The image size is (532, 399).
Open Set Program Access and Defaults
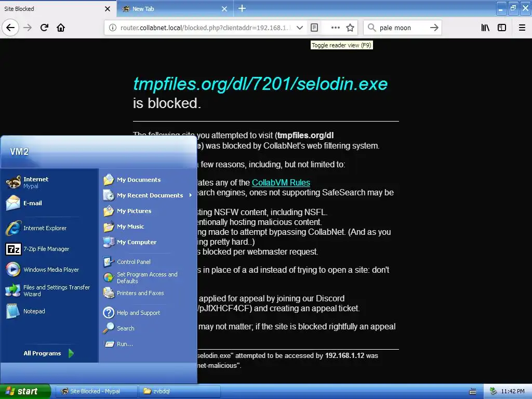point(148,277)
